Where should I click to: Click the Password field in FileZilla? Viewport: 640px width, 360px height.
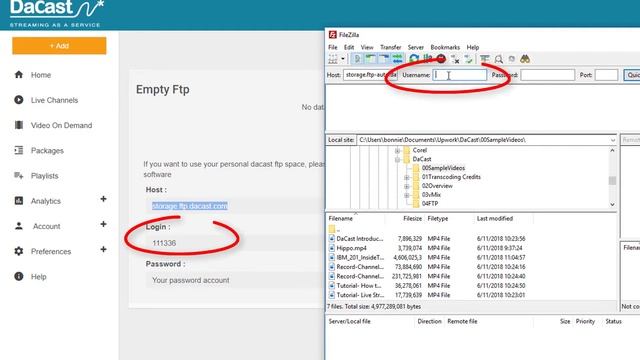point(547,75)
